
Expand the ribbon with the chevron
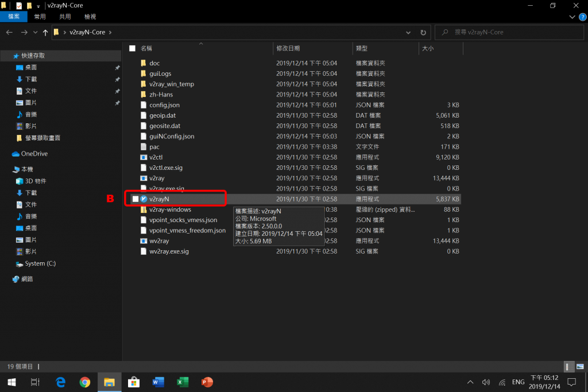click(x=572, y=17)
